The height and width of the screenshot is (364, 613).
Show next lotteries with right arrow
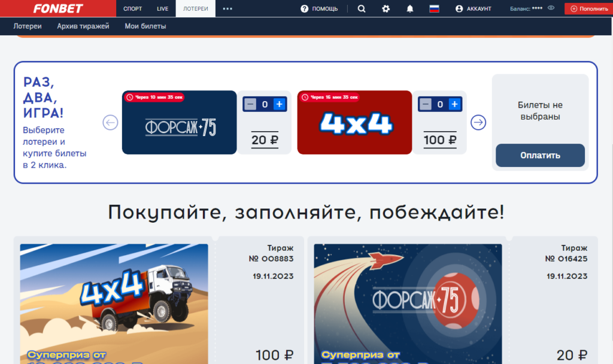tap(478, 122)
